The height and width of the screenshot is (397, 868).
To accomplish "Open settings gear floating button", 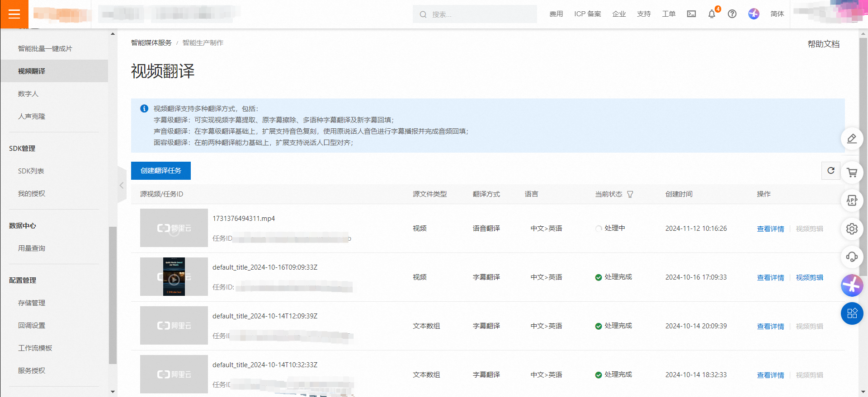I will pyautogui.click(x=852, y=229).
